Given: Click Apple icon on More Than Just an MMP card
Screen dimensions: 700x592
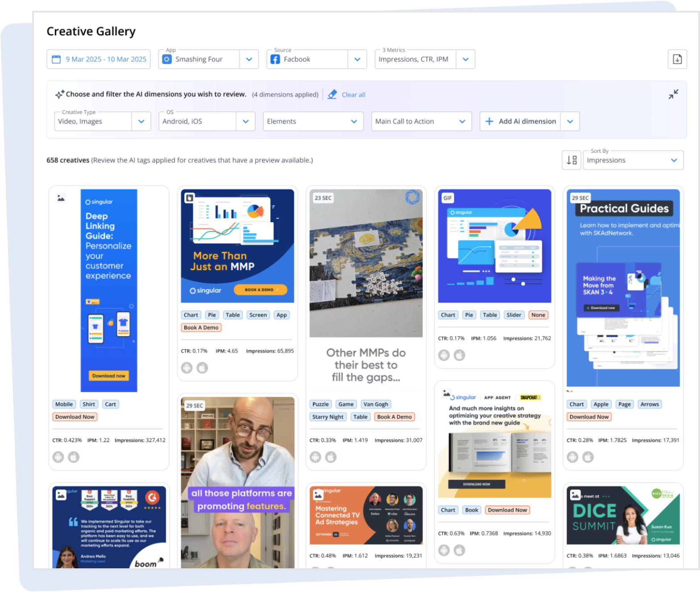Looking at the screenshot, I should [202, 368].
